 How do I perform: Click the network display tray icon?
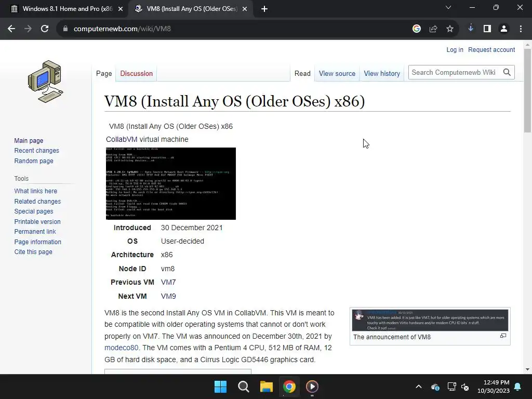tap(451, 387)
